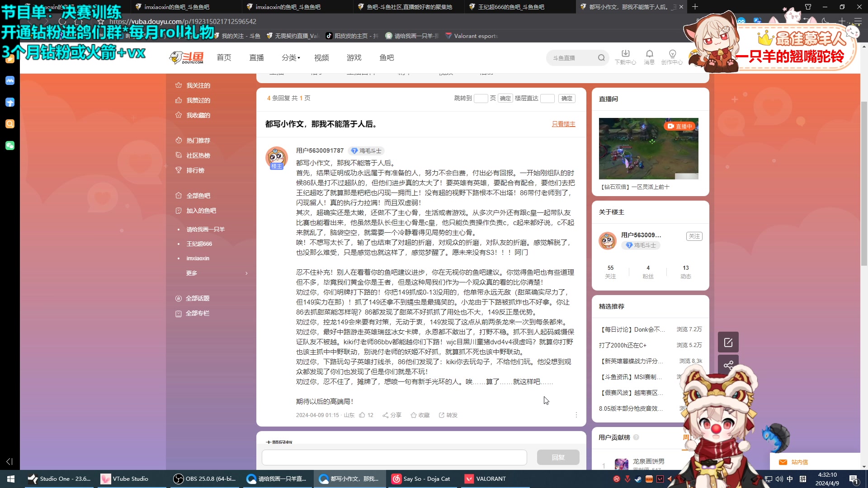Open the 全部专栏 sidebar item
Screen dimensions: 868x488
(193, 313)
